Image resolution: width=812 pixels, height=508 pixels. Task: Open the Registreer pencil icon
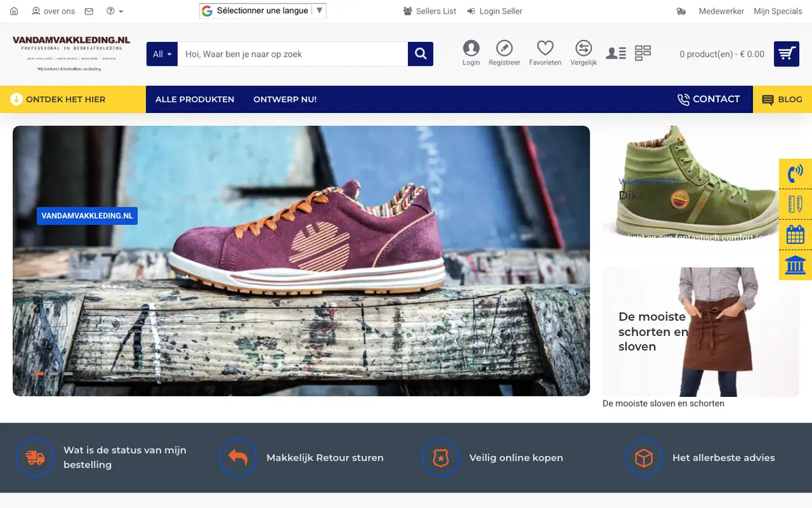tap(504, 53)
